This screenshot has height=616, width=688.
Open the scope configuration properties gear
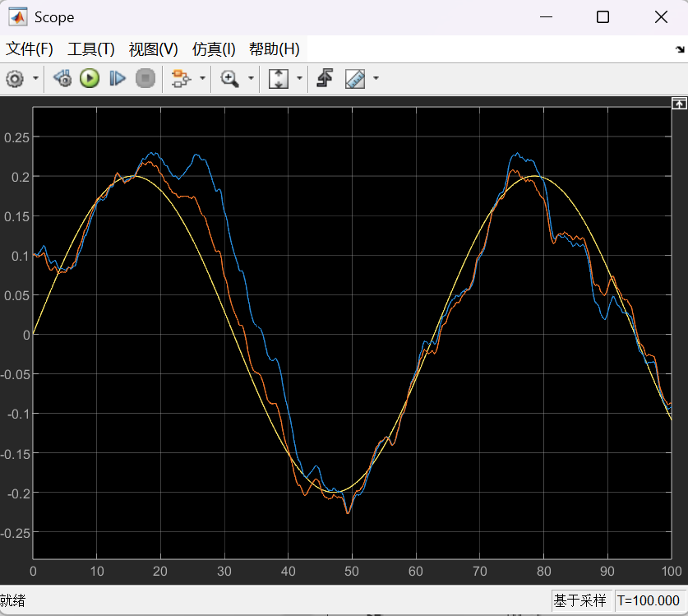click(x=15, y=79)
